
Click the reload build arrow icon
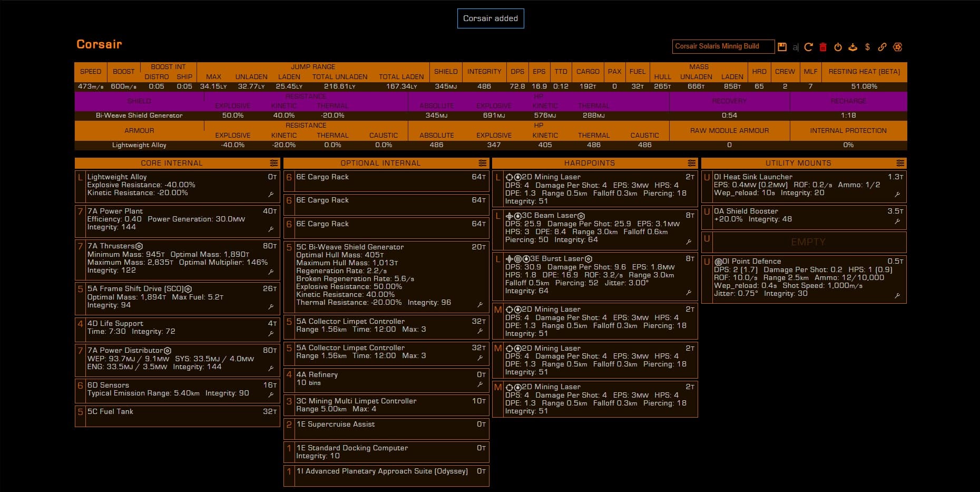pos(809,47)
